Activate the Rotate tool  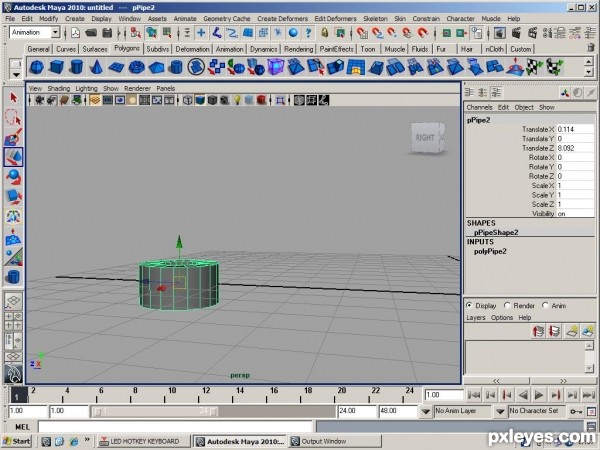click(13, 177)
